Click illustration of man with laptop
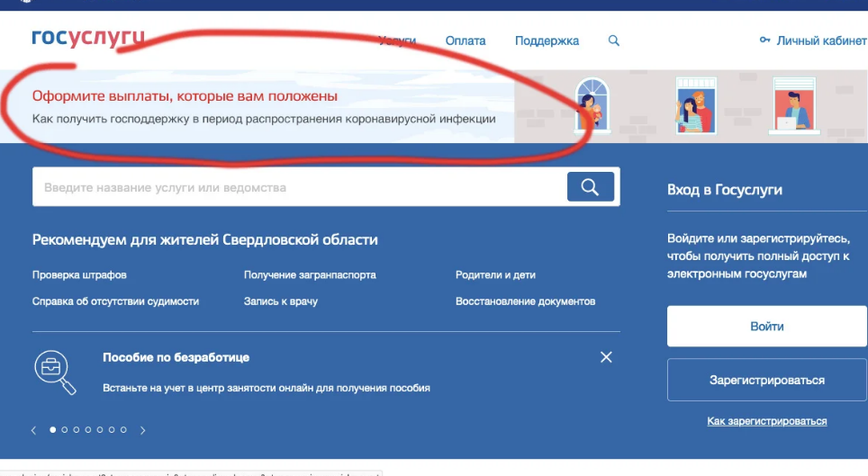This screenshot has width=868, height=476. (x=794, y=105)
